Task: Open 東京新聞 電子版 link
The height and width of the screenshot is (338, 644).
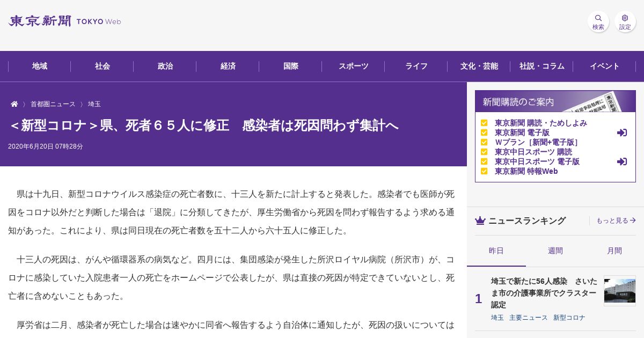Action: [522, 133]
